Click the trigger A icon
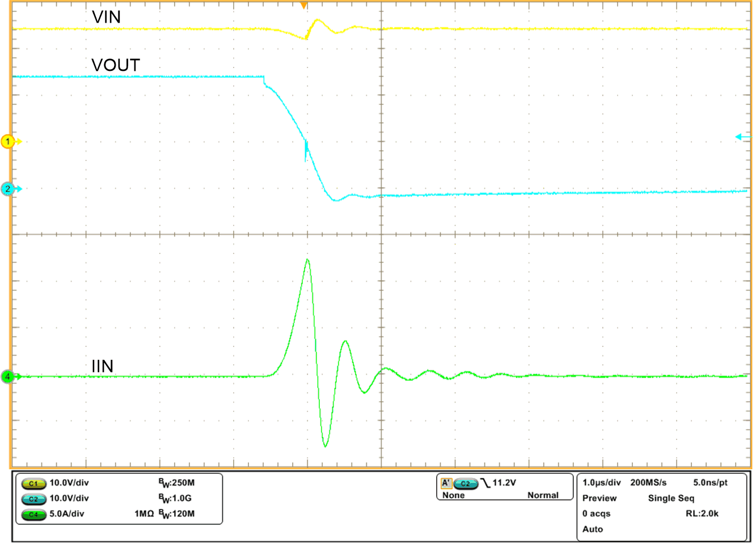The width and height of the screenshot is (756, 543). point(446,483)
